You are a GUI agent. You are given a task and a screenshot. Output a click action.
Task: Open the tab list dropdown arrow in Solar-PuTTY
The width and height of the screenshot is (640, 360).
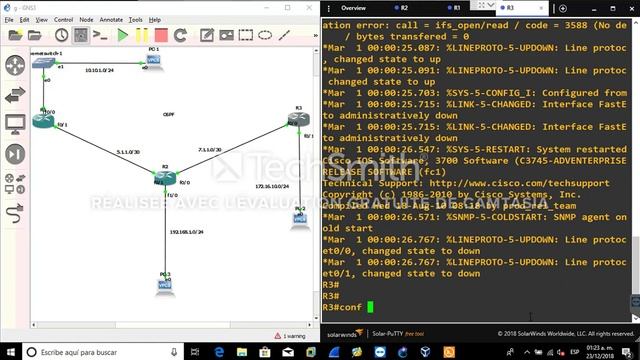point(491,5)
